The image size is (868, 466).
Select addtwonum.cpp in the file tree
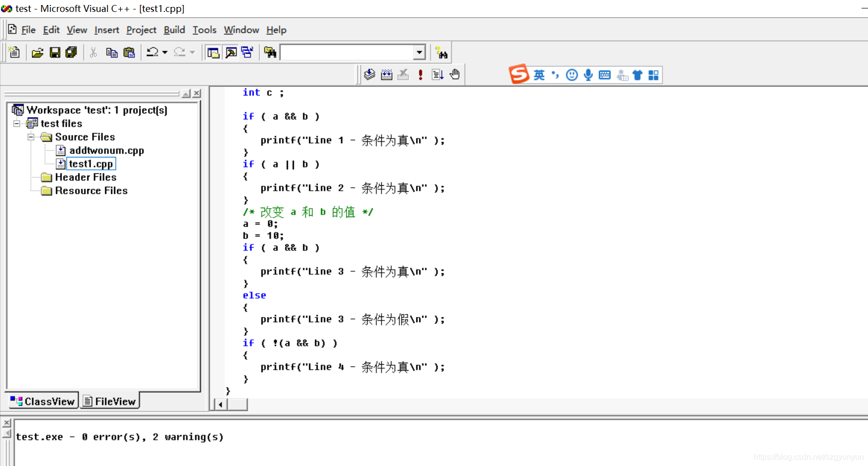tap(107, 150)
